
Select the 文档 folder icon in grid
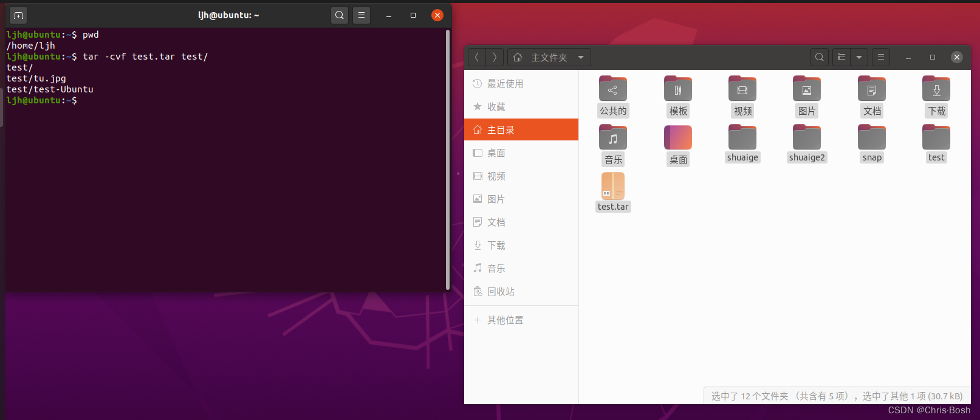click(x=872, y=89)
